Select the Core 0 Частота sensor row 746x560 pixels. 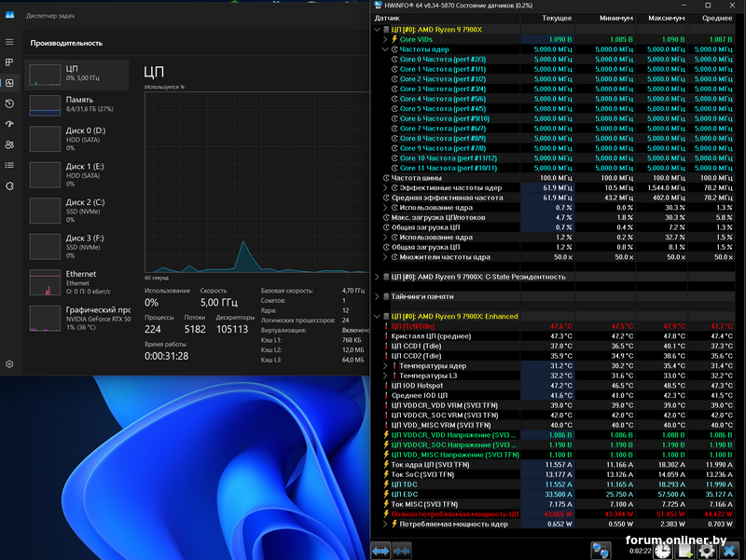point(442,59)
